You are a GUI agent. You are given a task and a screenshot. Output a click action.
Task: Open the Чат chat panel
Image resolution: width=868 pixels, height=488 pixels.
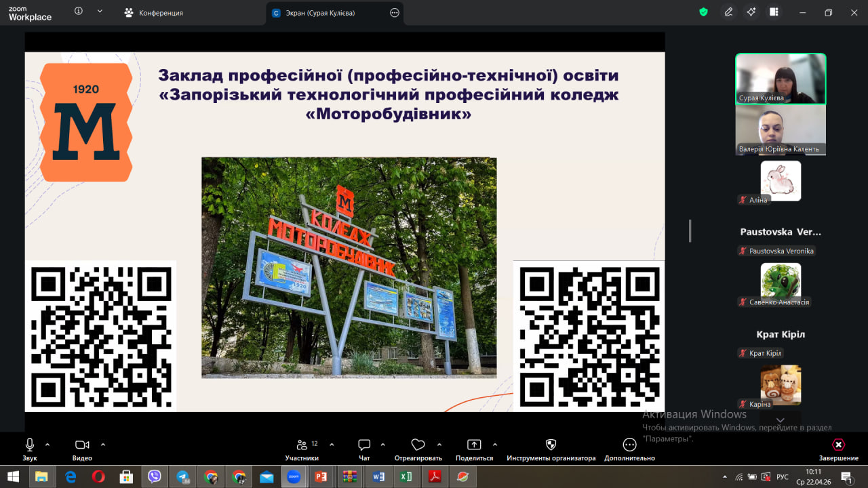(x=364, y=445)
